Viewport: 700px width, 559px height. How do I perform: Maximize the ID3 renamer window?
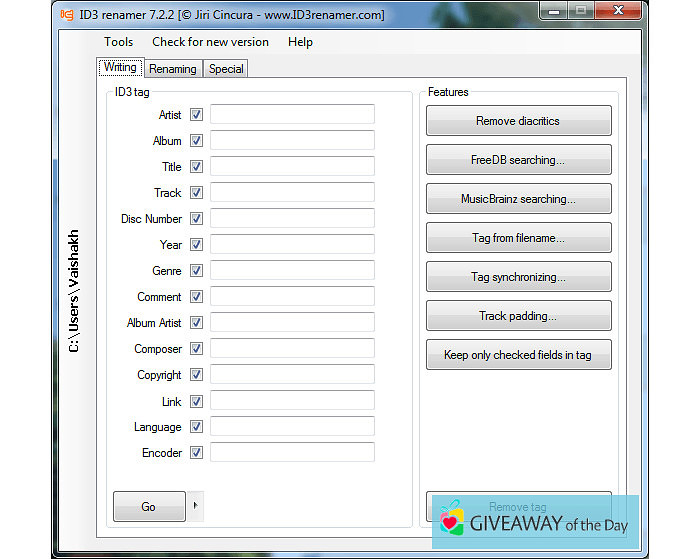coord(581,13)
